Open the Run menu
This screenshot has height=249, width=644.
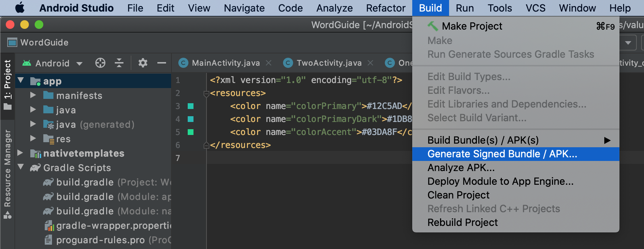coord(465,8)
